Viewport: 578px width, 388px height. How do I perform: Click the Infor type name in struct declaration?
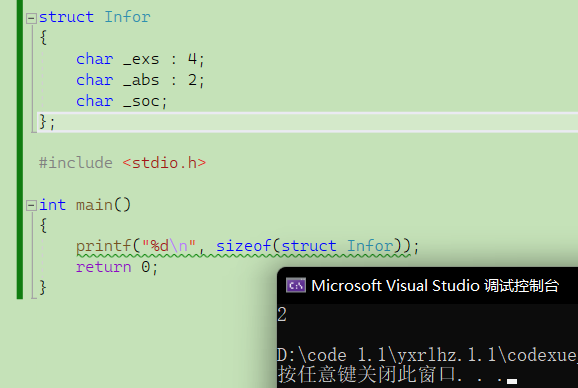[127, 17]
